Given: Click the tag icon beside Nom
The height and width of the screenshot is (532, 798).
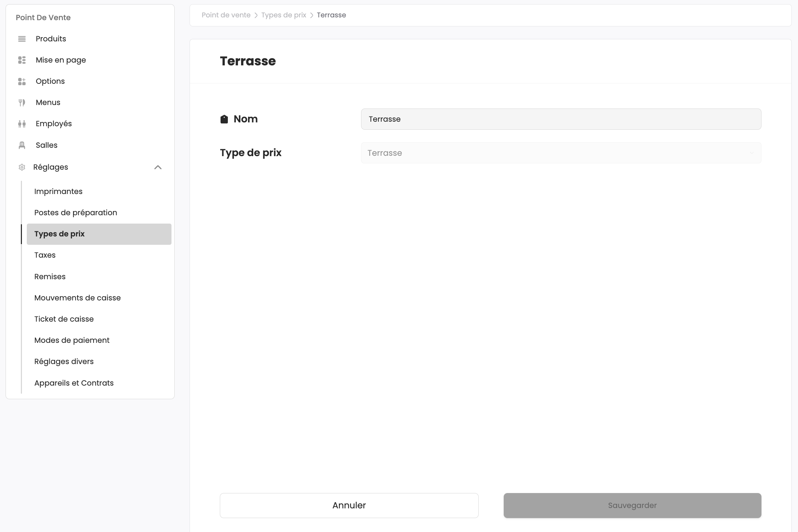Looking at the screenshot, I should (x=224, y=119).
